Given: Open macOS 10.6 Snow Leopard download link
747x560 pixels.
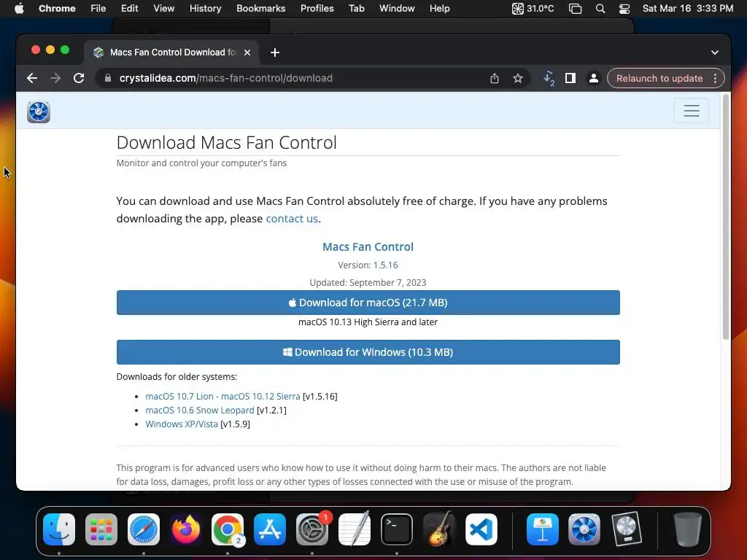Looking at the screenshot, I should click(200, 410).
